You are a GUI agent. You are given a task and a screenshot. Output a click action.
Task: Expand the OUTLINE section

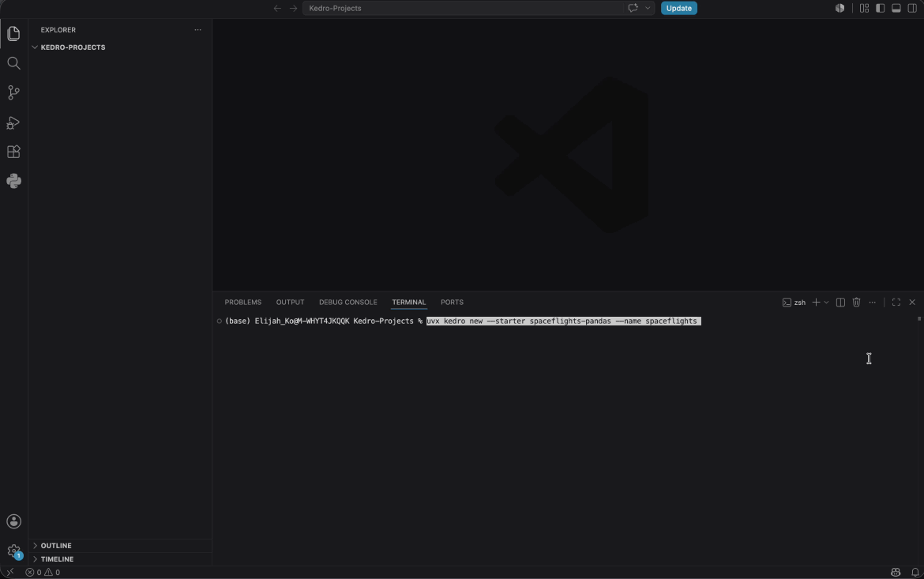[x=120, y=546]
